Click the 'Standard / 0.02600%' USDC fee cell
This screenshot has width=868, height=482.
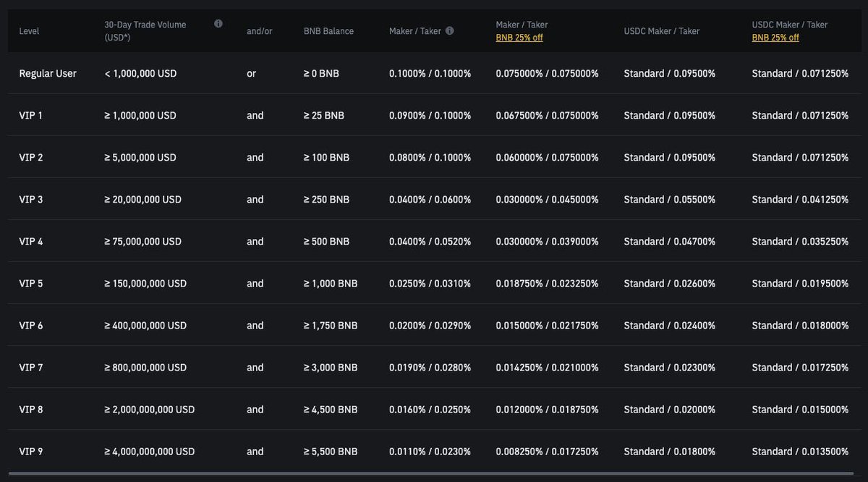pos(670,283)
